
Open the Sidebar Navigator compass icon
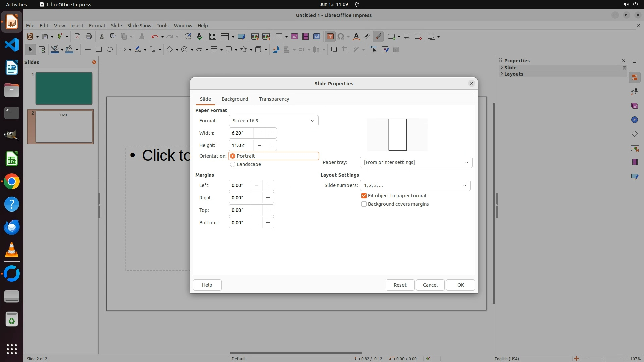634,120
